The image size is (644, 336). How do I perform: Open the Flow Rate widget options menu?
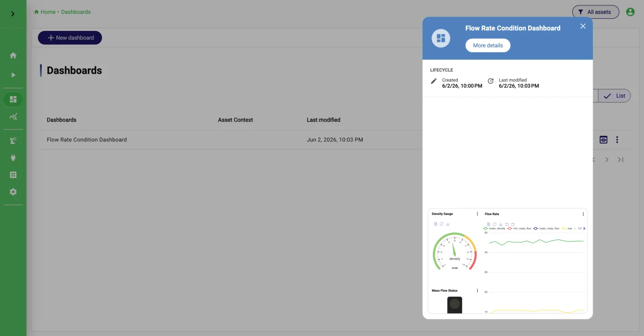point(583,214)
